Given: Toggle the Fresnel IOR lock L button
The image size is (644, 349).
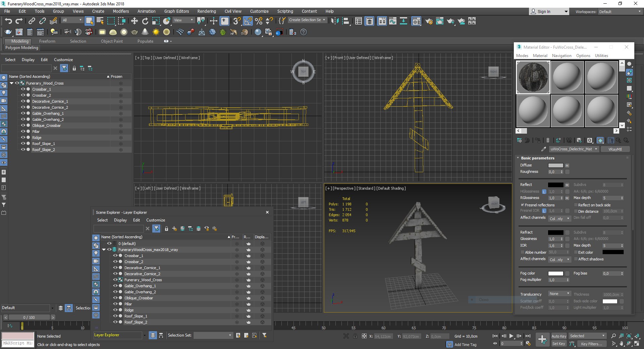Looking at the screenshot, I should click(x=544, y=211).
